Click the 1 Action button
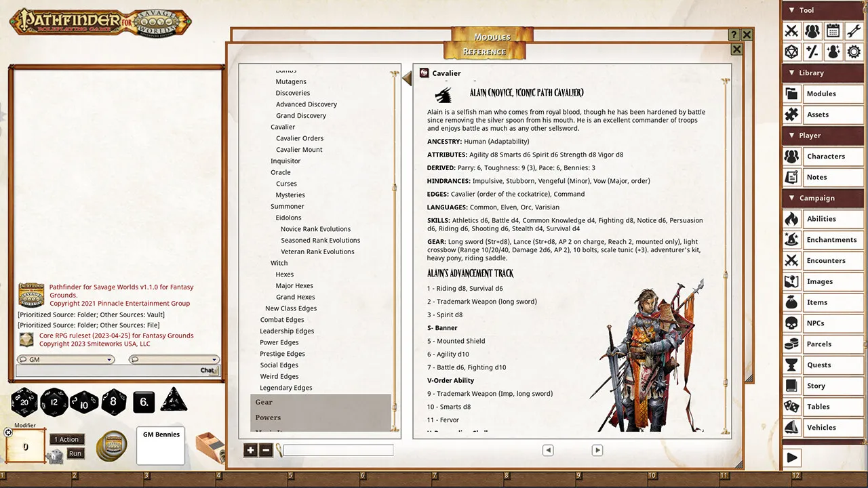The height and width of the screenshot is (488, 868). pyautogui.click(x=67, y=439)
